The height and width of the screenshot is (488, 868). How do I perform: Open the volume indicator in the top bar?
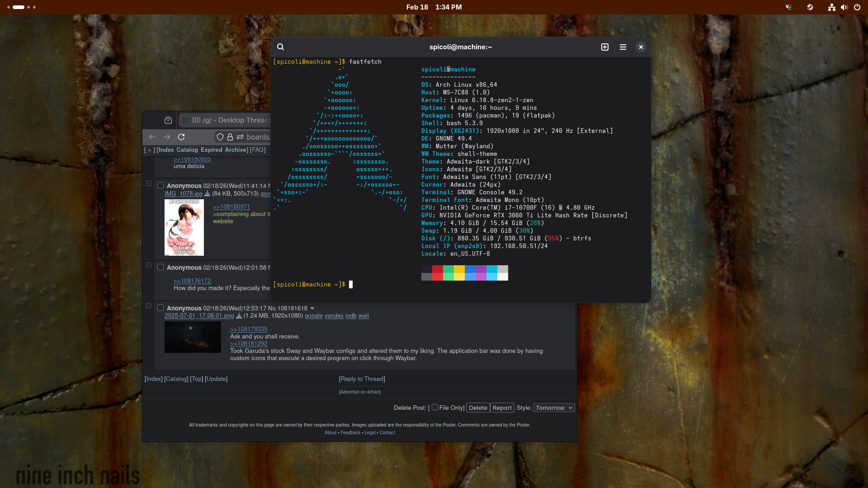(844, 7)
